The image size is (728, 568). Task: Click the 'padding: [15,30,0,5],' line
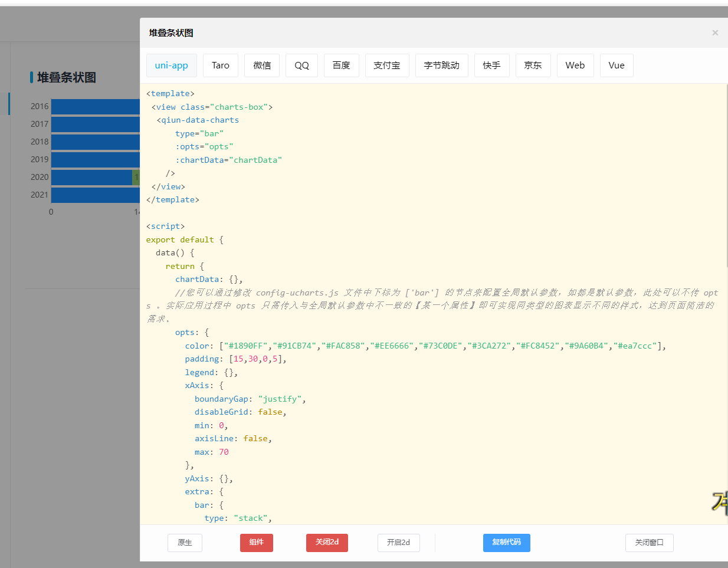tap(236, 359)
